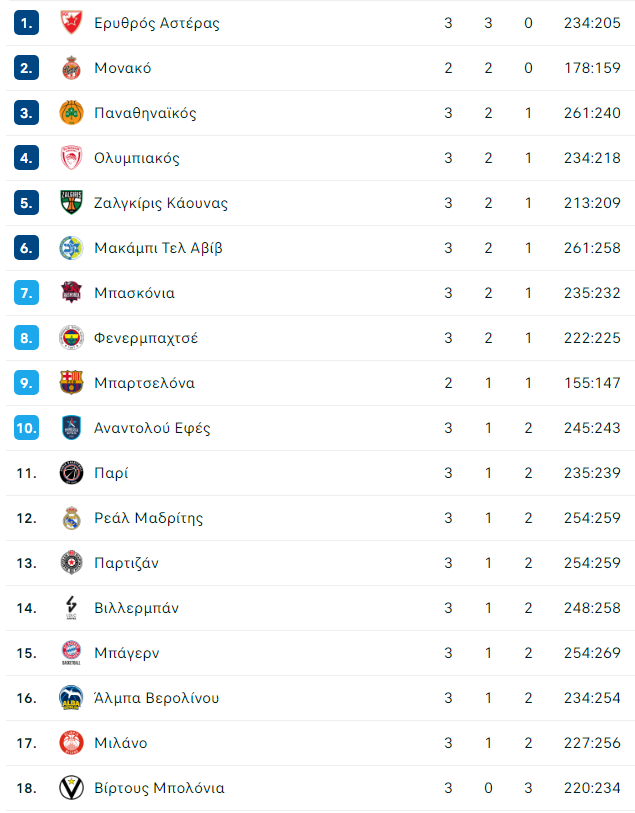
Task: Click the Ζαλγκίρις Κάουνας green logo
Action: point(70,203)
